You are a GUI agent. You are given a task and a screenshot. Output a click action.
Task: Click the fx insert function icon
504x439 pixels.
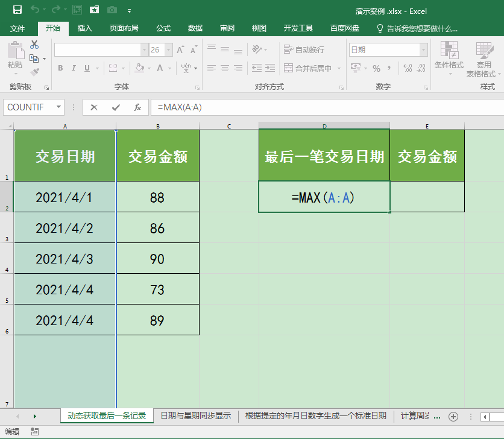(137, 107)
